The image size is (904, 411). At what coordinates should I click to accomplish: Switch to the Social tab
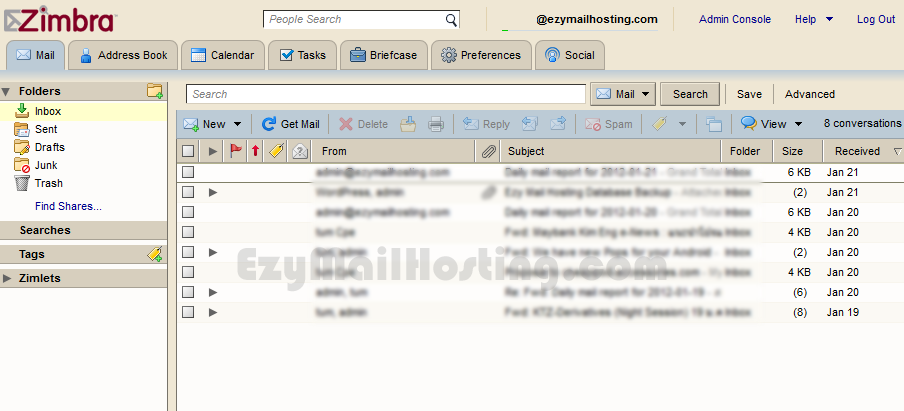pyautogui.click(x=570, y=55)
